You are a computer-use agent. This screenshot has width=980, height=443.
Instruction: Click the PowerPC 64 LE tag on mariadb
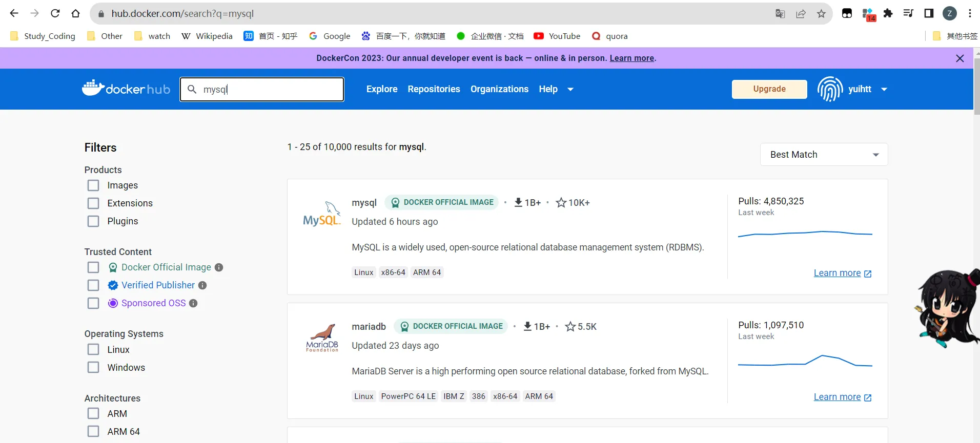click(x=409, y=396)
